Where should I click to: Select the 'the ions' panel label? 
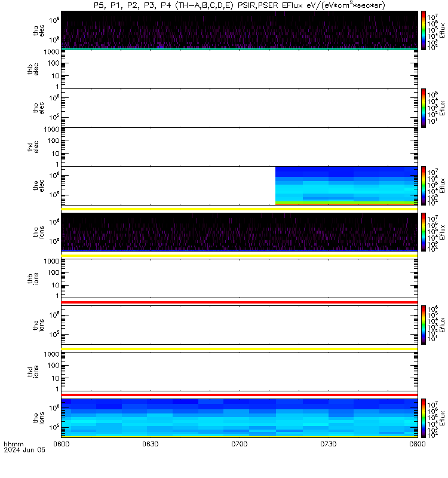39,418
